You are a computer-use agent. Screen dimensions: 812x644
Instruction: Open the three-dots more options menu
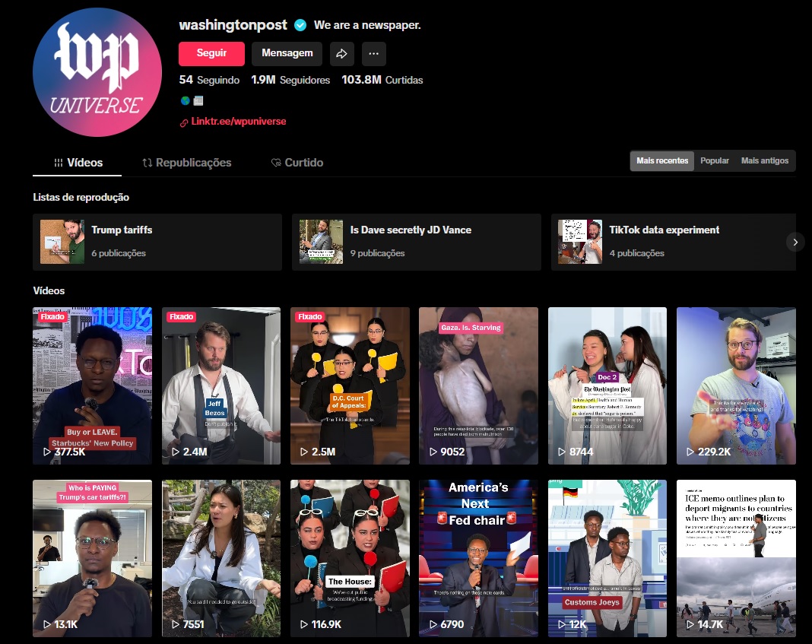coord(374,54)
